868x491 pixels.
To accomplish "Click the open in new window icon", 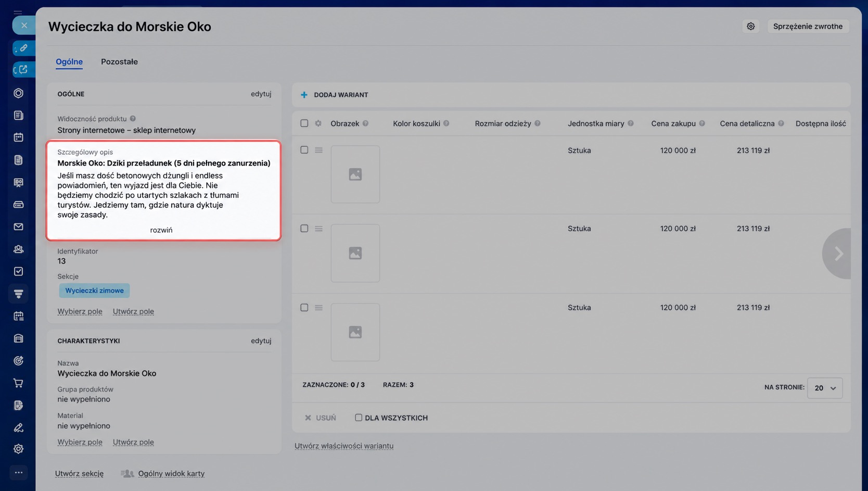I will click(24, 69).
